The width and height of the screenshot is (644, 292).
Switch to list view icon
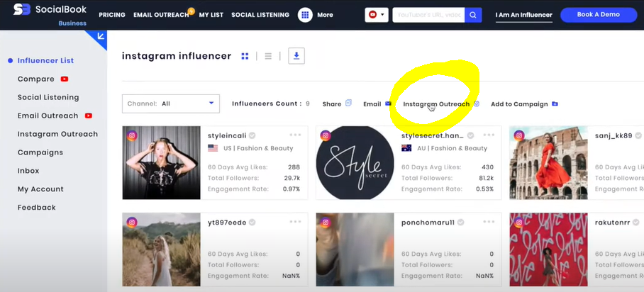pos(268,56)
